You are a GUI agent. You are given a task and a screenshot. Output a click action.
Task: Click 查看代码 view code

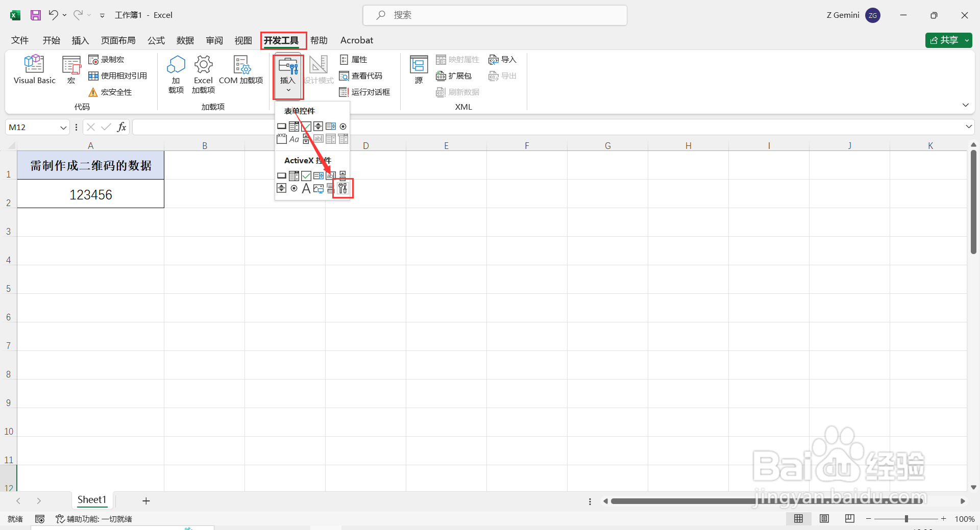(x=360, y=76)
